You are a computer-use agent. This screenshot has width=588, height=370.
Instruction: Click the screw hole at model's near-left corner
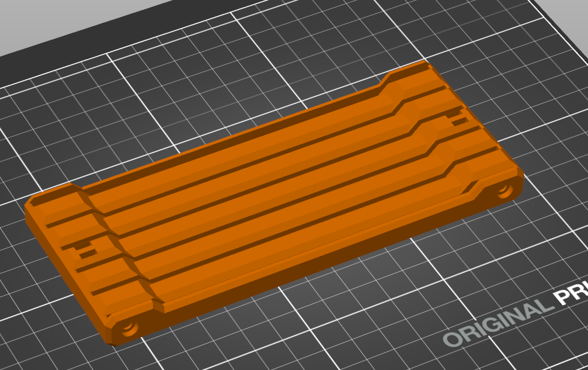pyautogui.click(x=128, y=328)
